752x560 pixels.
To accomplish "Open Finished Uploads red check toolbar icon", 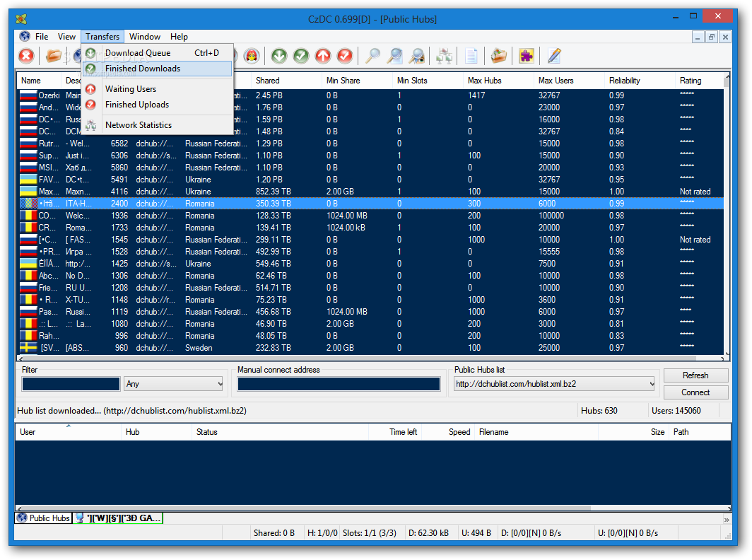I will [346, 56].
